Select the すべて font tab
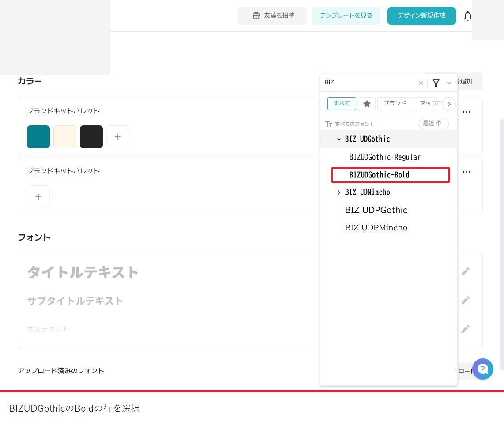The height and width of the screenshot is (425, 504). click(x=342, y=104)
